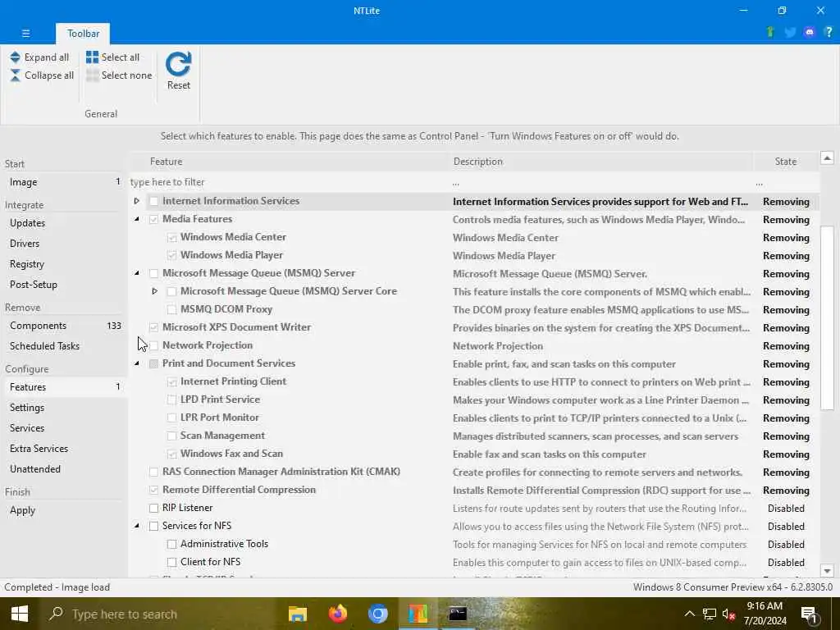Toggle the LPD Print Service checkbox

click(x=171, y=399)
